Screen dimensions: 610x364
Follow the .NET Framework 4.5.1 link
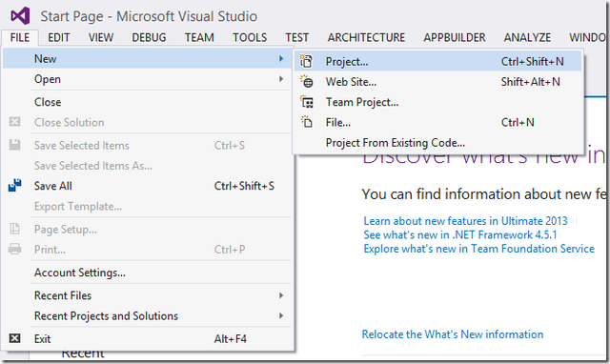click(x=460, y=235)
